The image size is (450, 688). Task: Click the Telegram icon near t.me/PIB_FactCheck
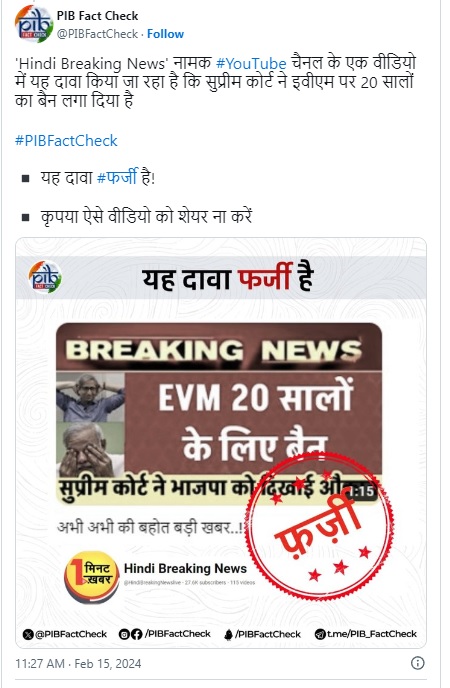tap(320, 634)
